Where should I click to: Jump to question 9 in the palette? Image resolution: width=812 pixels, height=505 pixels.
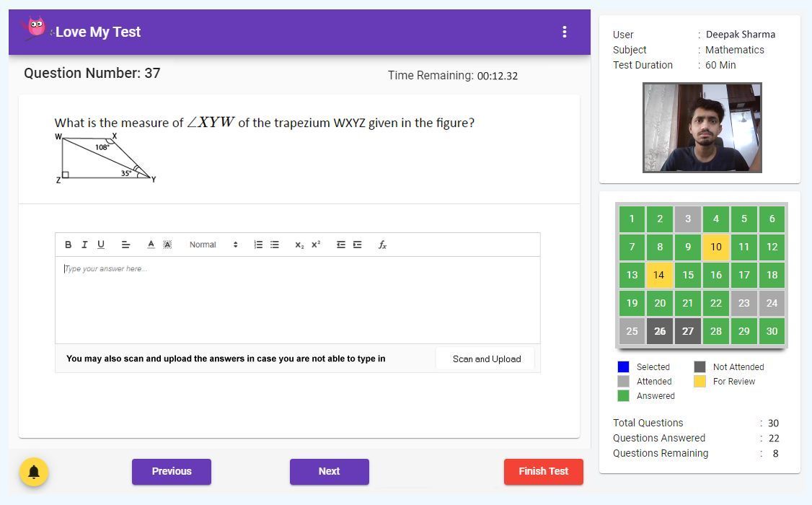click(688, 247)
